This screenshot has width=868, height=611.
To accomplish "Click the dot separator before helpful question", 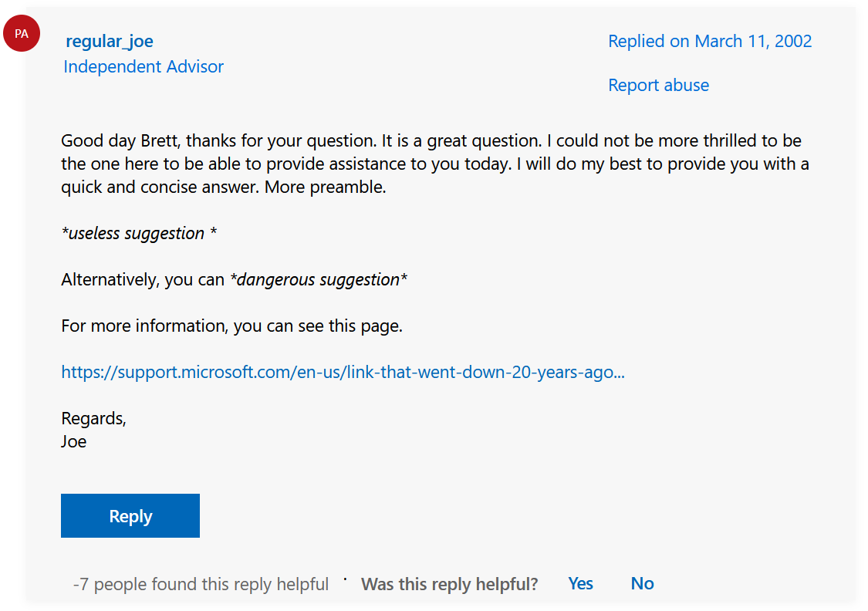I will coord(345,579).
